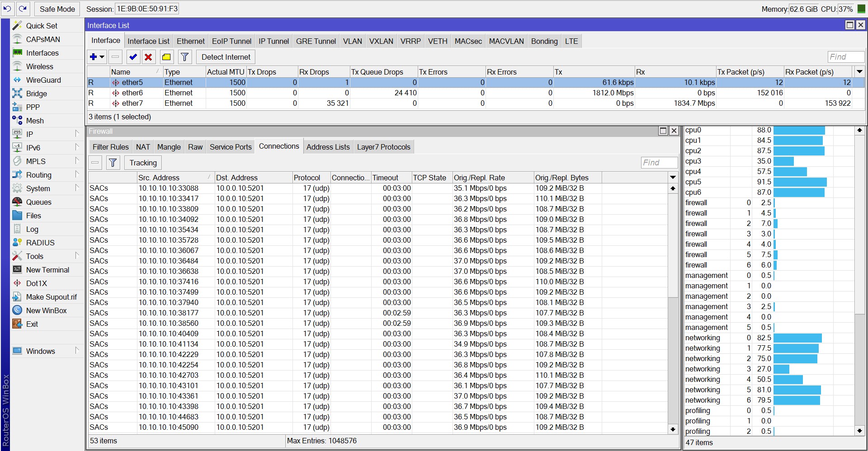Toggle the connection filter funnel in the Firewall window
Screen dimensions: 868x451
[113, 163]
